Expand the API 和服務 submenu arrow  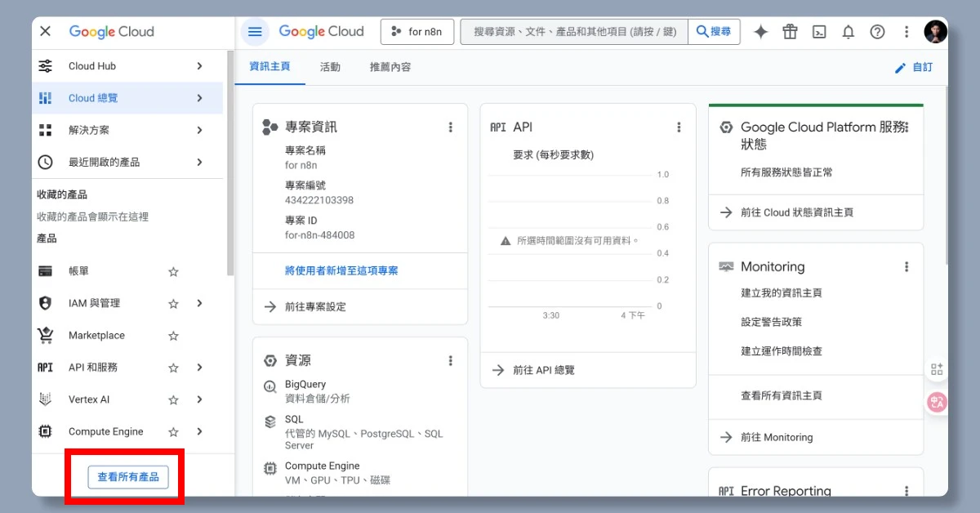pos(199,368)
